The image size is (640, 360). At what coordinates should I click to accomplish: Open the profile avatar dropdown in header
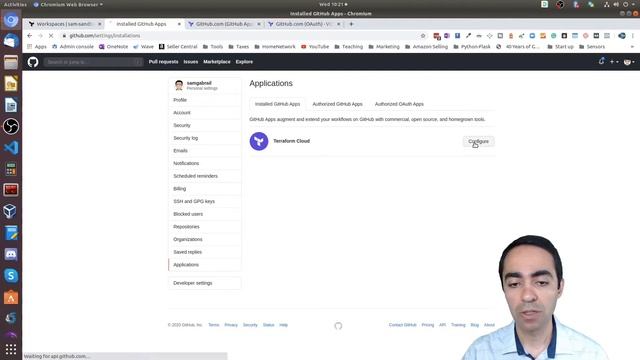pyautogui.click(x=629, y=62)
